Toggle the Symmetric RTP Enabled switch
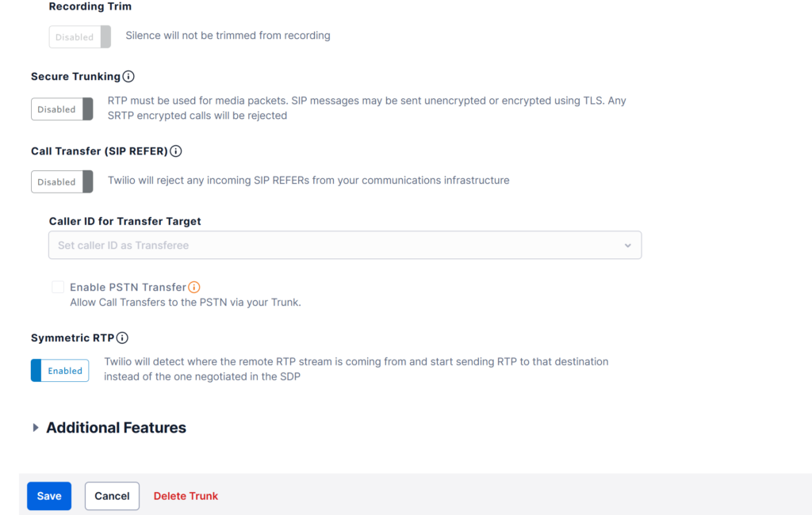The width and height of the screenshot is (812, 515). coord(60,371)
